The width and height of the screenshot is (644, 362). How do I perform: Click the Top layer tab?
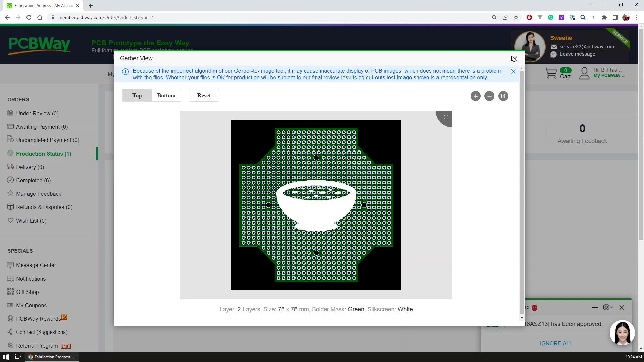point(137,95)
